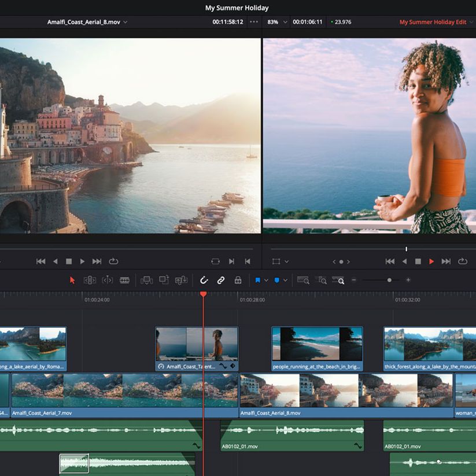This screenshot has width=476, height=476.
Task: Toggle Loop playback in the source viewer
Action: coord(113,261)
